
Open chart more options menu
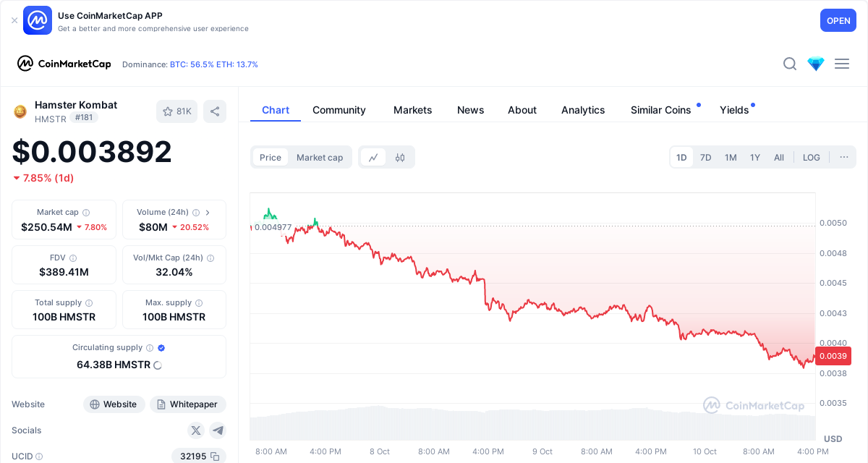tap(844, 157)
